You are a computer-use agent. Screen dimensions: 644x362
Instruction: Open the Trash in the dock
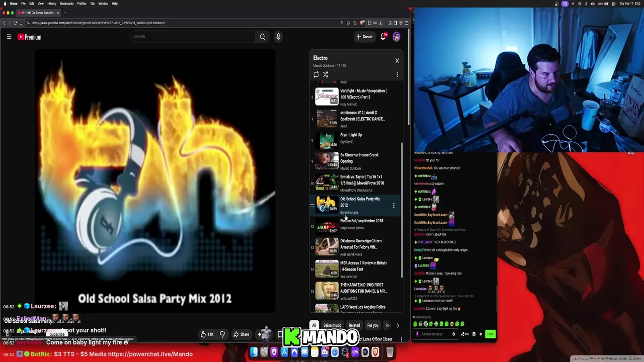(x=390, y=352)
